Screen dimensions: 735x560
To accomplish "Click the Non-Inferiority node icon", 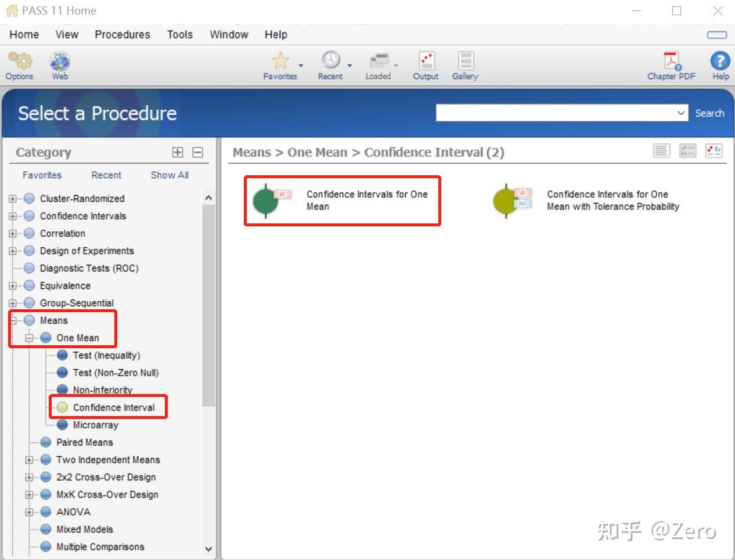I will (x=62, y=390).
